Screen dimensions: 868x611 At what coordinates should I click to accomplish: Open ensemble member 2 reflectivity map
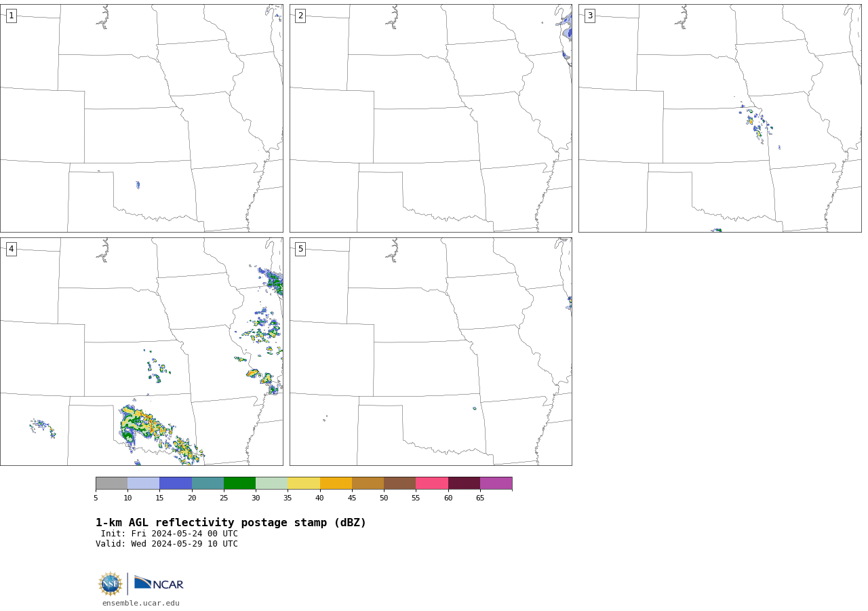point(431,118)
